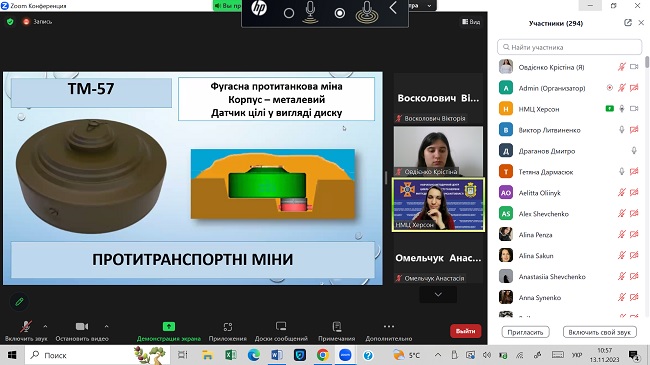650x365 pixels.
Task: Expand audio options arrow next to microphone
Action: [x=45, y=326]
